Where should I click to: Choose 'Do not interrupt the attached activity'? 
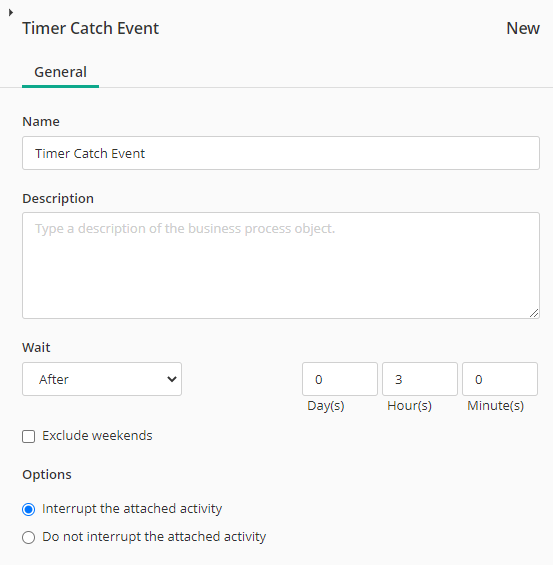(28, 537)
